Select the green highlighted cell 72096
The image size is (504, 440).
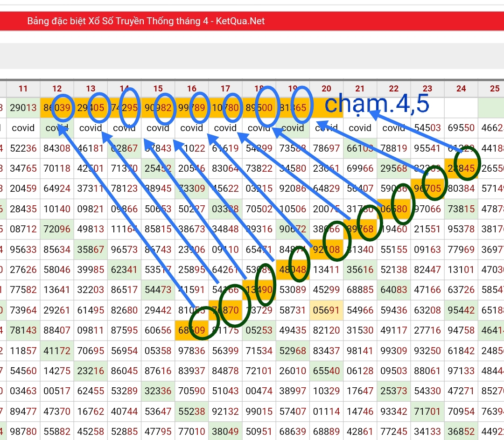point(57,229)
